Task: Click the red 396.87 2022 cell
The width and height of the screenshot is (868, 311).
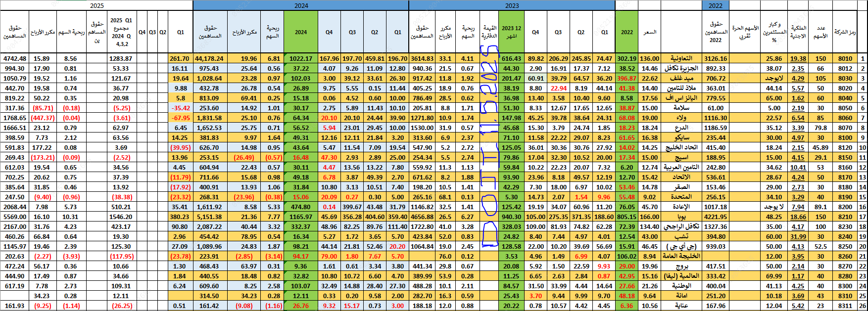Action: (627, 78)
